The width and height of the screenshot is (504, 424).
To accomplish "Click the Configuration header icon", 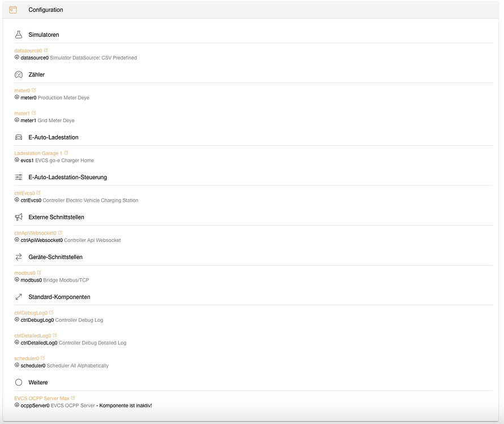I will (x=13, y=10).
